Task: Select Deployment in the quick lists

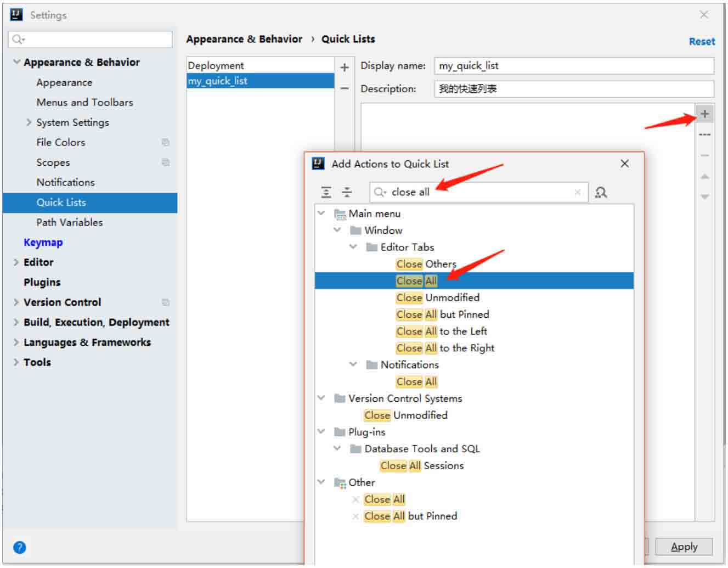Action: point(216,66)
